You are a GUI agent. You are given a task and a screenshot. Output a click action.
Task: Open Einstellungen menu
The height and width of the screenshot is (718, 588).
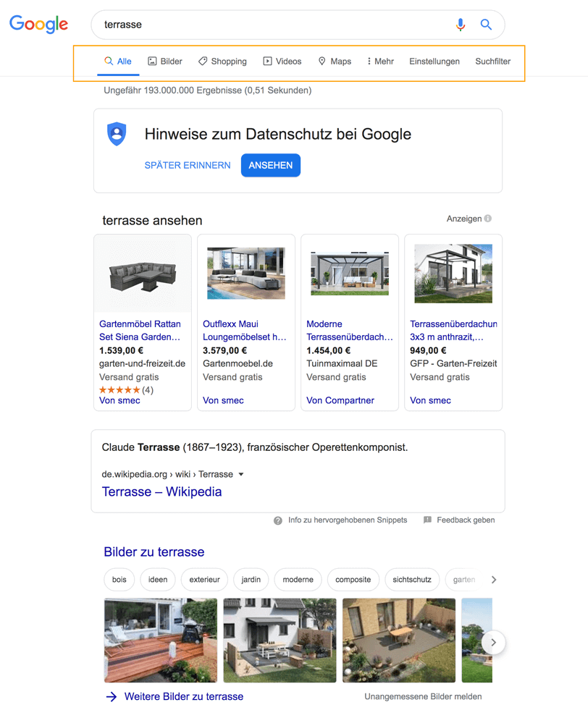pos(434,62)
